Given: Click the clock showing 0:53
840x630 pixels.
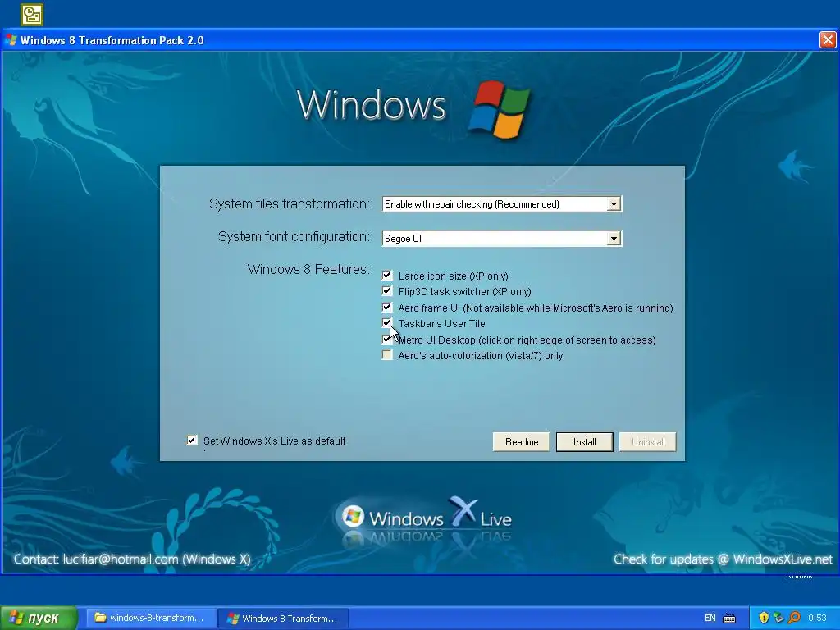Looking at the screenshot, I should (x=818, y=618).
